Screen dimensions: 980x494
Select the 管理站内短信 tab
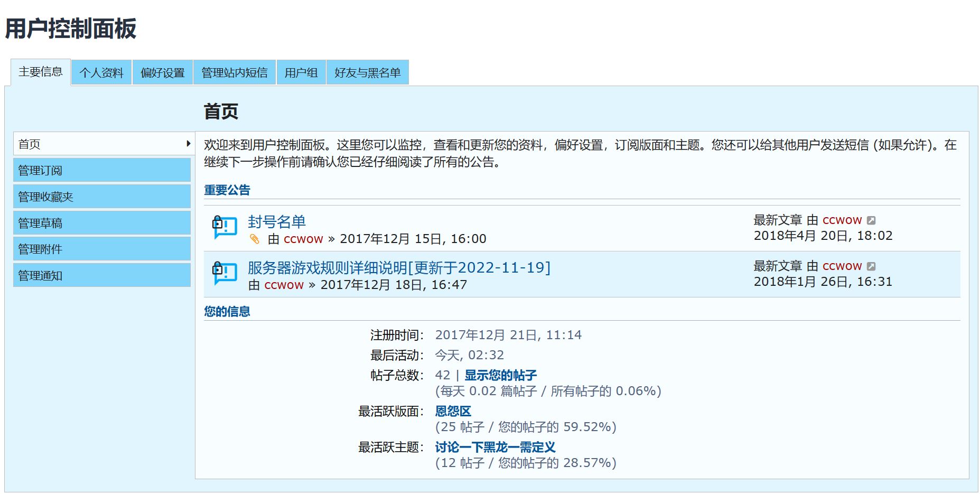coord(235,73)
